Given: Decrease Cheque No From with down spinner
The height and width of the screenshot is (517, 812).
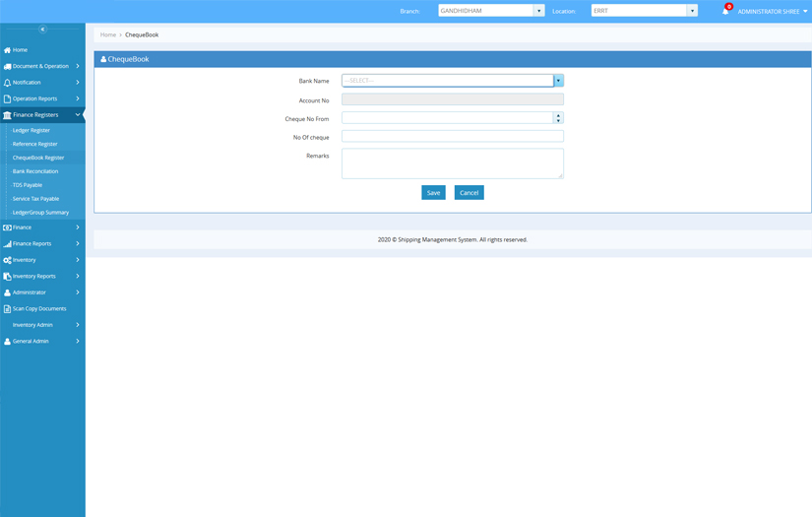Looking at the screenshot, I should click(558, 121).
